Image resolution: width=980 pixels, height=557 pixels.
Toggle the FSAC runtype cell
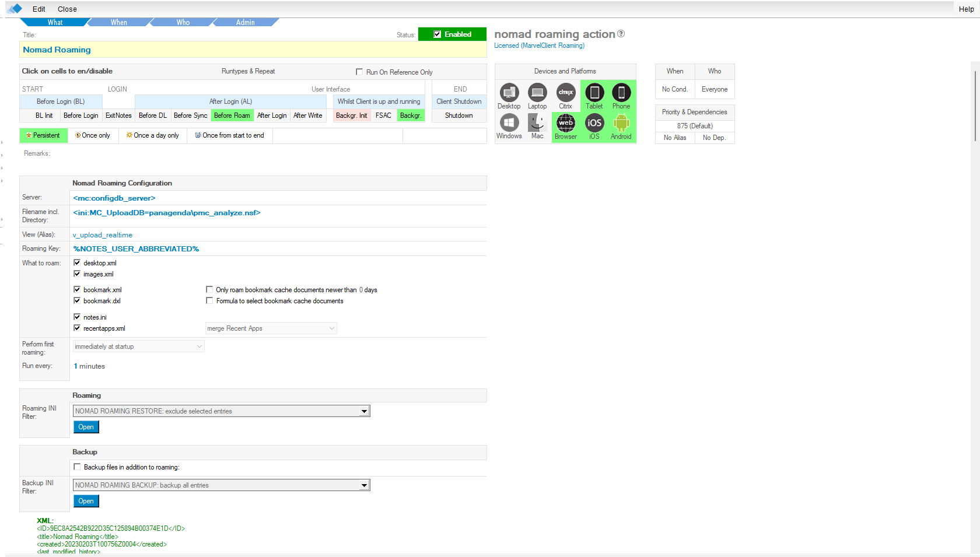pyautogui.click(x=384, y=115)
